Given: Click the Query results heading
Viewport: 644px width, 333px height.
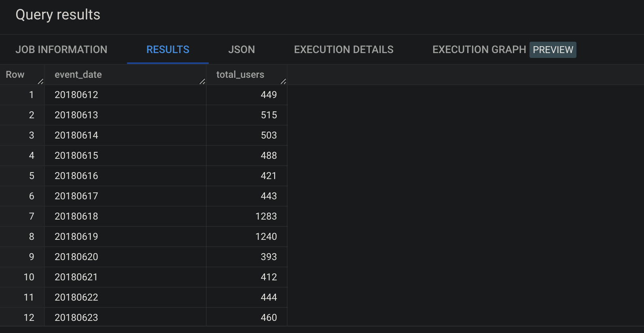Looking at the screenshot, I should [x=58, y=15].
